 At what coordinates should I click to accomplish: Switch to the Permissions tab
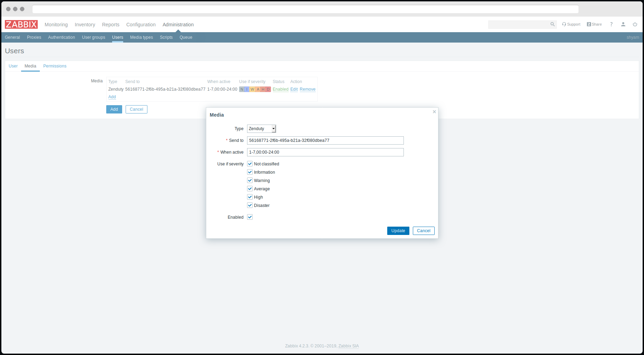click(x=55, y=66)
